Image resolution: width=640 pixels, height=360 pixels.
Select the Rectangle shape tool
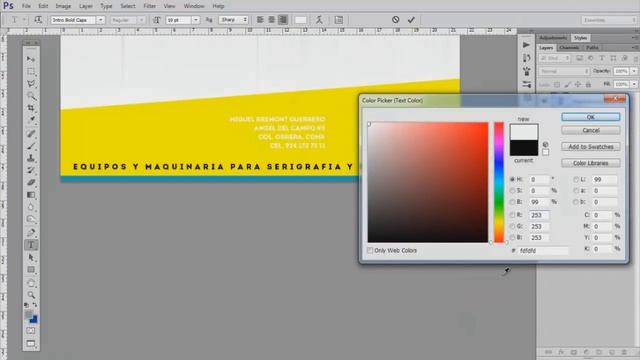31,270
